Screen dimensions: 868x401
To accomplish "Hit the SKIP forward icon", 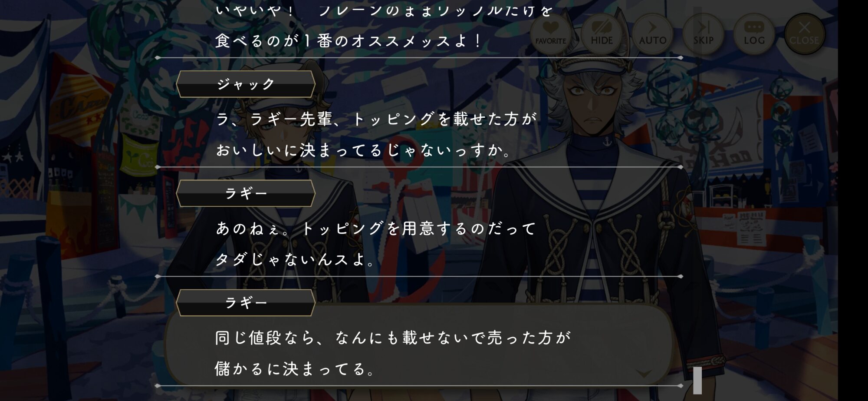I will (703, 33).
